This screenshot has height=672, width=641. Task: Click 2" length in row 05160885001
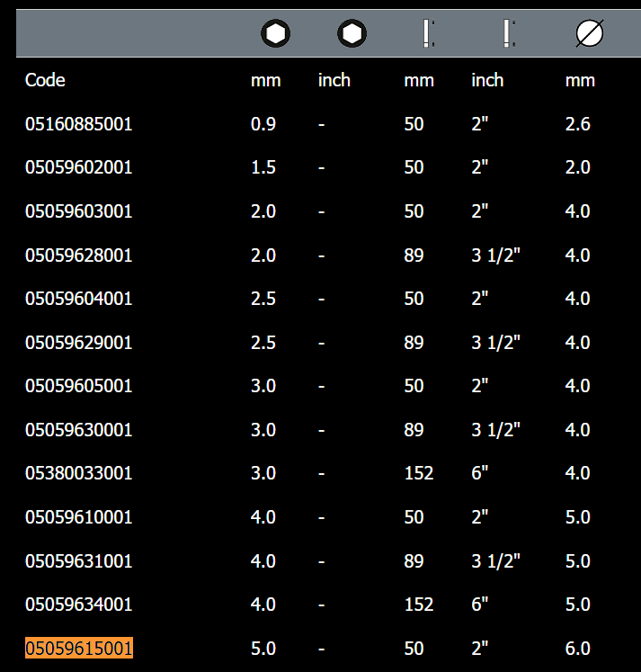(480, 124)
